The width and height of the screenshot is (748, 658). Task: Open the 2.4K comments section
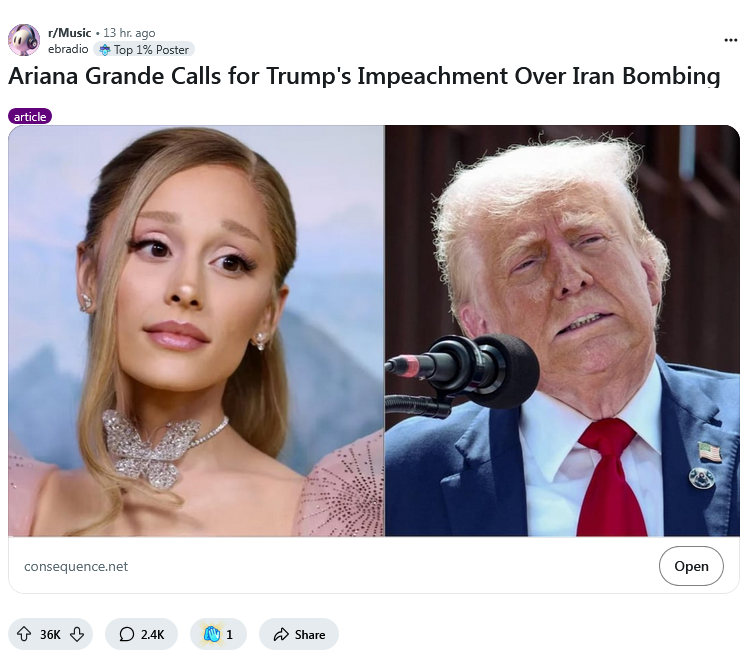141,634
